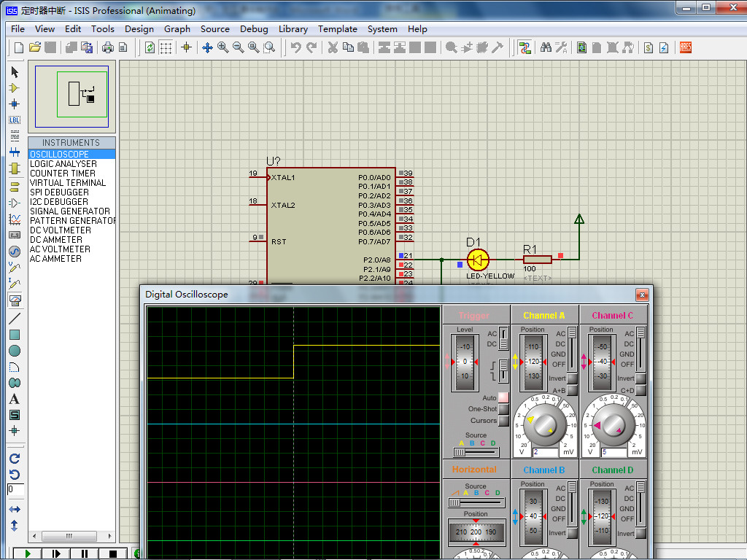This screenshot has height=560, width=747.
Task: Stop the simulation
Action: 113,554
